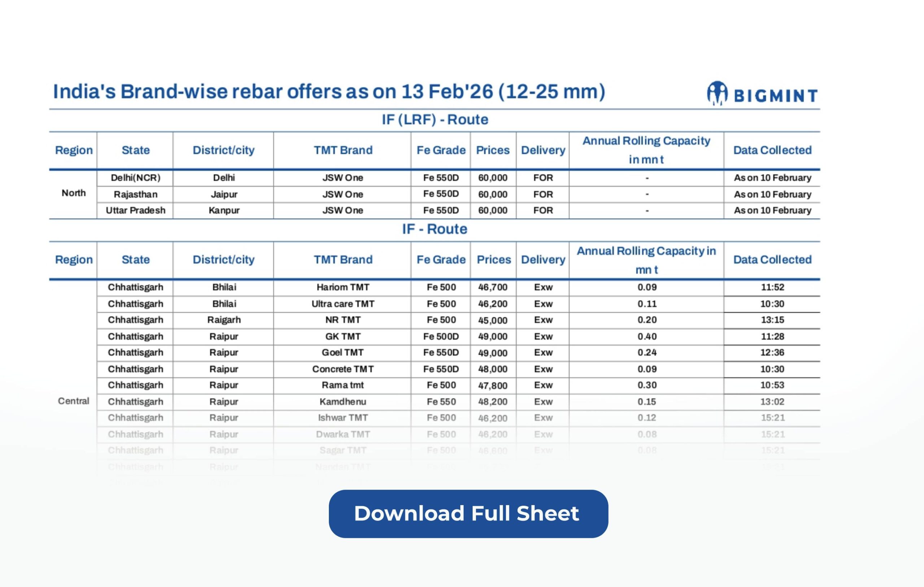Image resolution: width=924 pixels, height=587 pixels.
Task: Click the Raigarh district cell
Action: (224, 320)
